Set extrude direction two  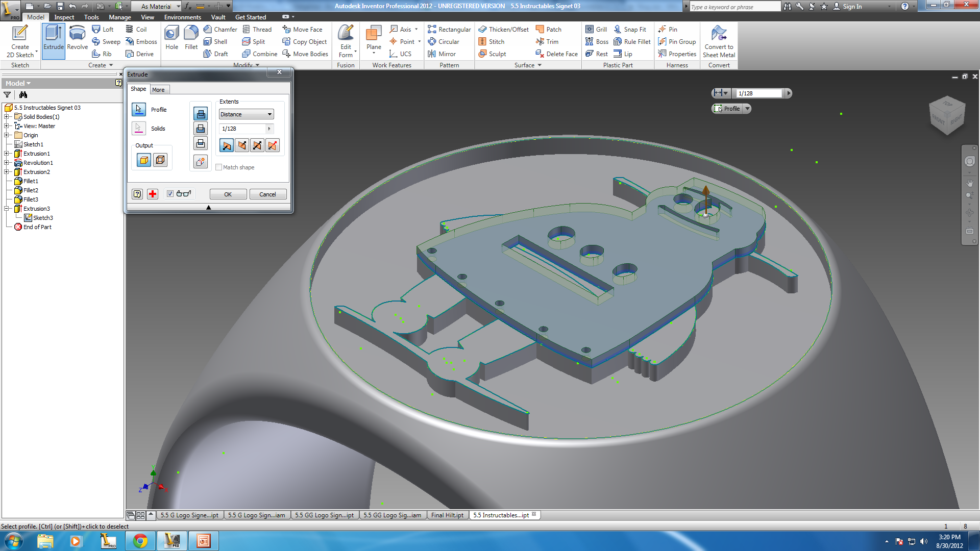[x=242, y=145]
